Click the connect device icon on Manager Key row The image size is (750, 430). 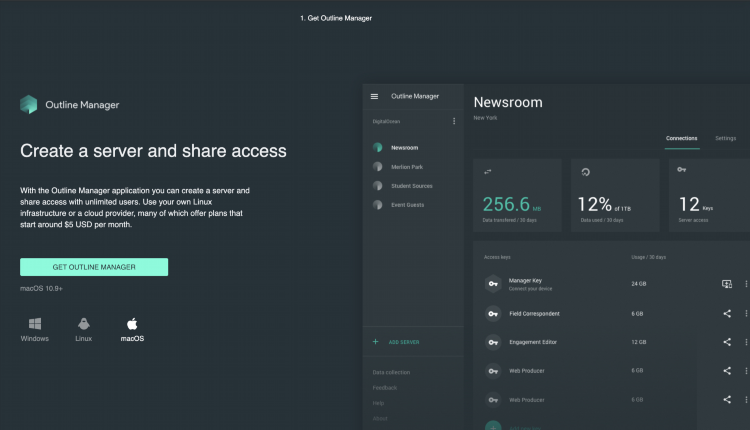[x=727, y=284]
